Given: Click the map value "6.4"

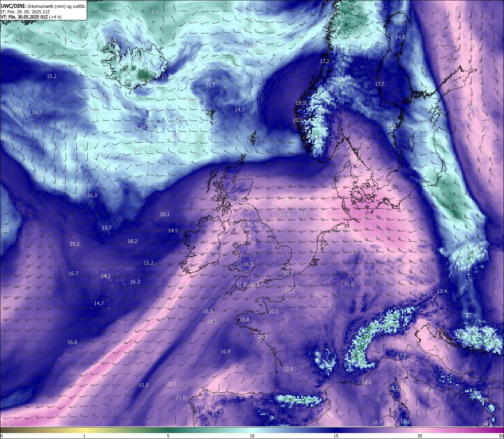Looking at the screenshot, I should click(x=155, y=12).
